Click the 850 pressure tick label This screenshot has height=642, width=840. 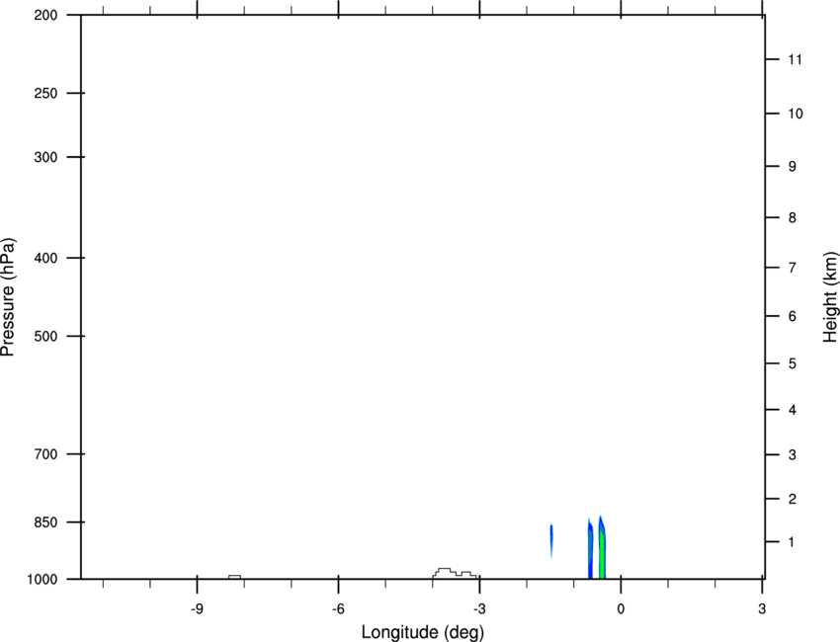(45, 522)
